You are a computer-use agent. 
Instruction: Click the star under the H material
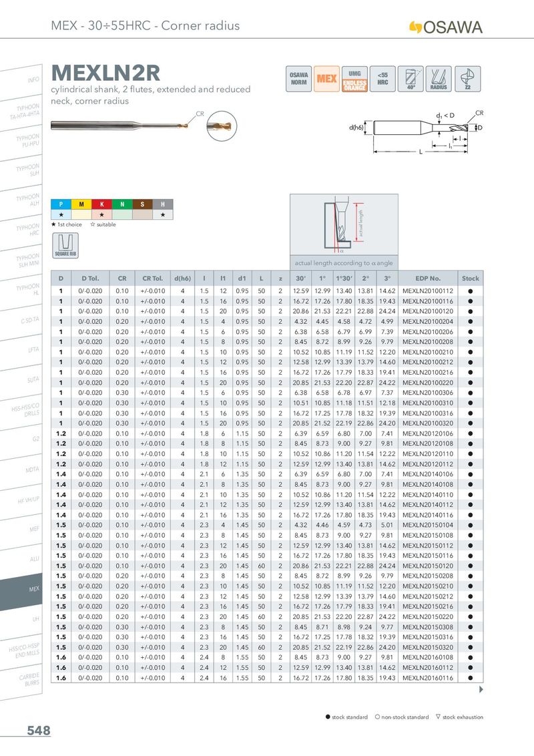(x=163, y=214)
